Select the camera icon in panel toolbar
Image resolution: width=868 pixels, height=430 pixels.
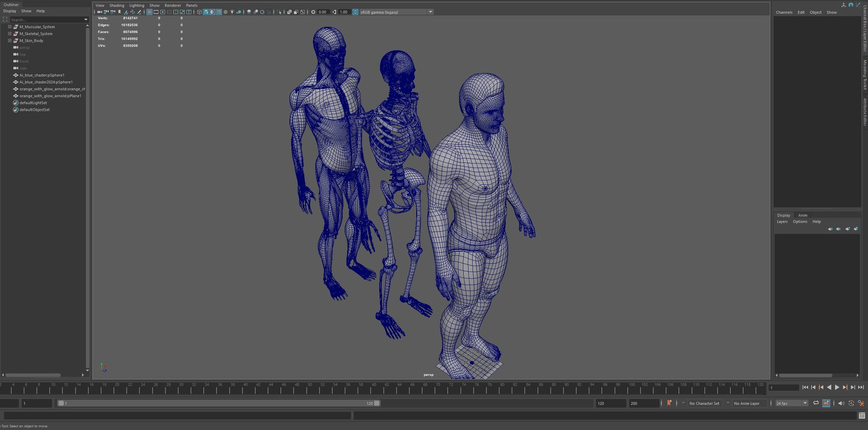(x=99, y=12)
